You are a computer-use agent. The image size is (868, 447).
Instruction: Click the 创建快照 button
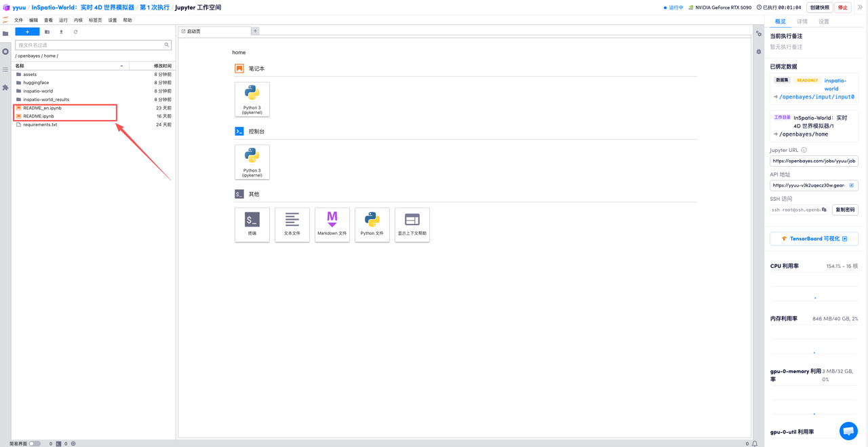tap(819, 7)
